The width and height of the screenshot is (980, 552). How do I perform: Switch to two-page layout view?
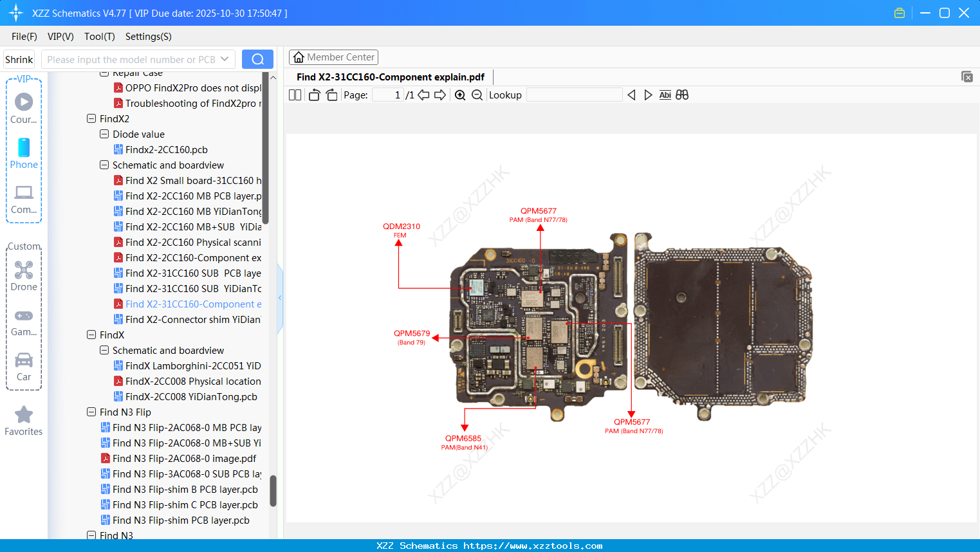(294, 95)
